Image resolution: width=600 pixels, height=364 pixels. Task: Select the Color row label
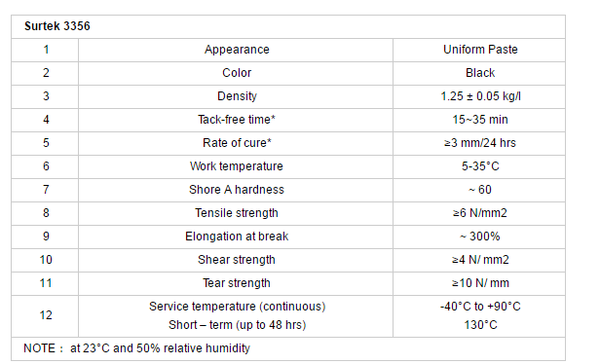(x=237, y=73)
